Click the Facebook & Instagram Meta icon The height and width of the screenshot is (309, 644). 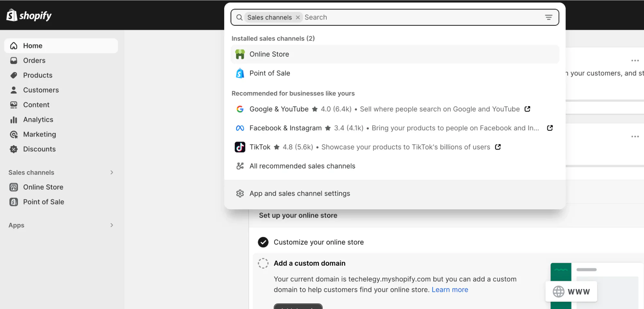point(240,128)
